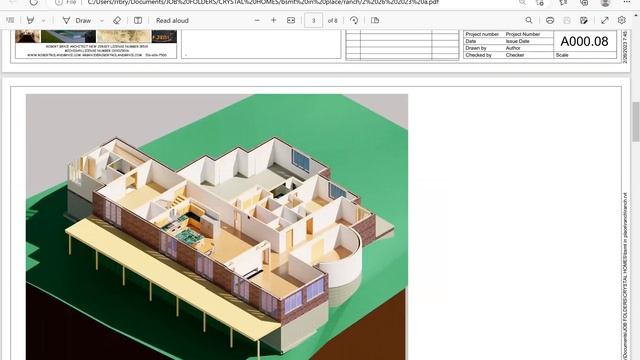Select the address bar file path
This screenshot has width=640, height=360.
coord(263,2)
